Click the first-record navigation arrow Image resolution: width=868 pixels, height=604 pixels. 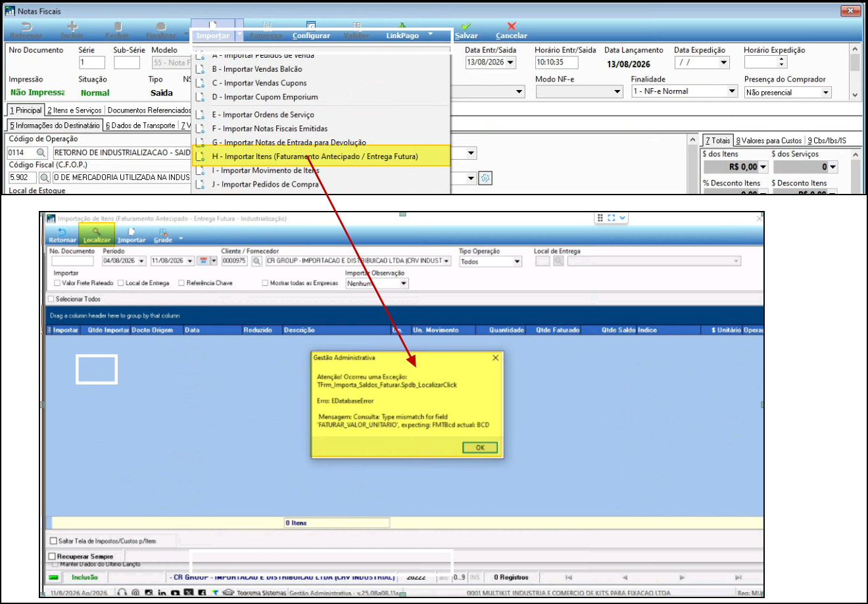point(569,577)
